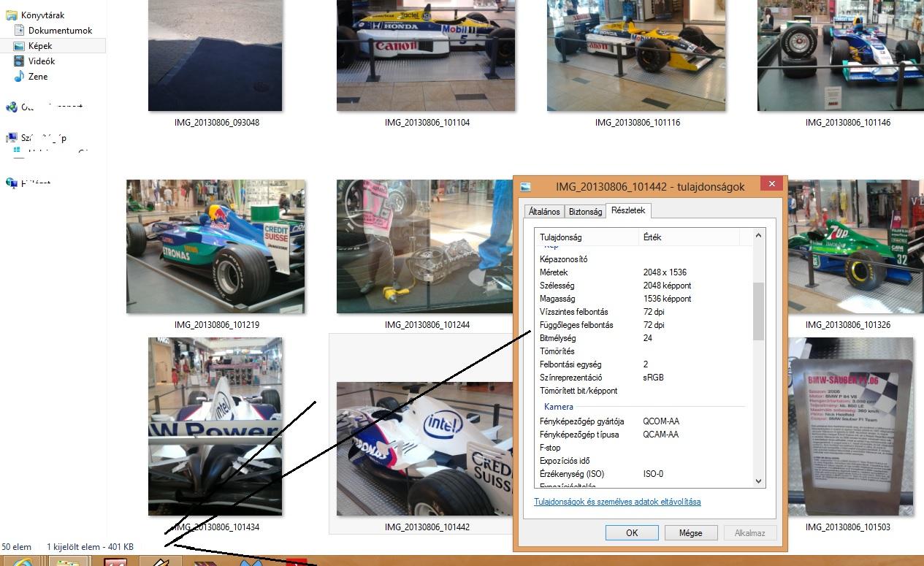Click the QCAM-AA camera type value
This screenshot has height=566, width=924.
(x=661, y=435)
